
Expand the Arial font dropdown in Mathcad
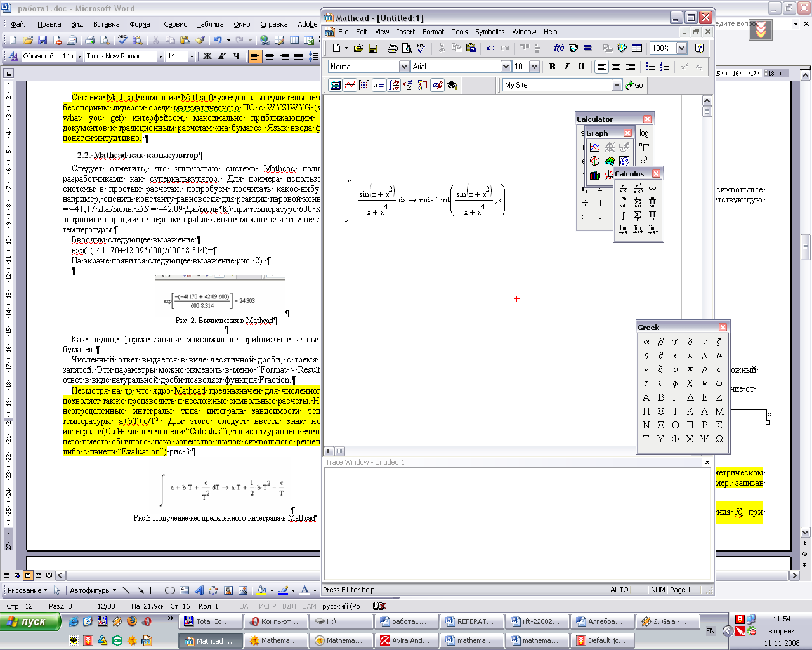506,67
